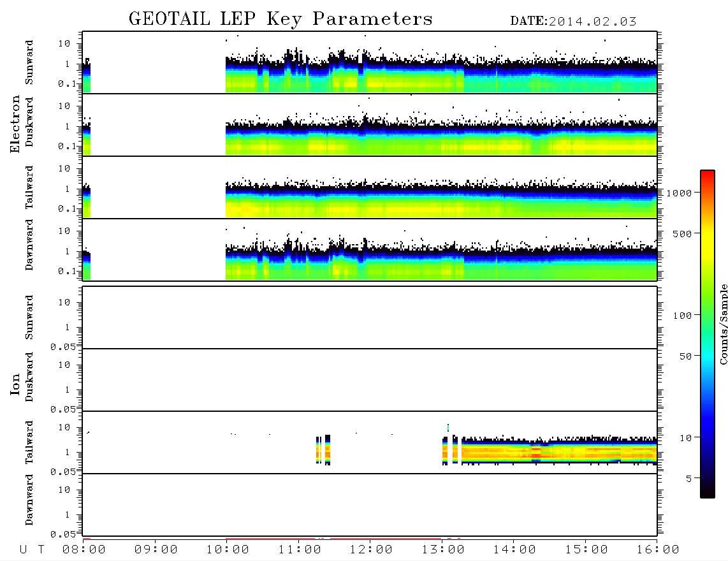Click the 50 colorbar tick label
This screenshot has width=728, height=561.
click(686, 356)
